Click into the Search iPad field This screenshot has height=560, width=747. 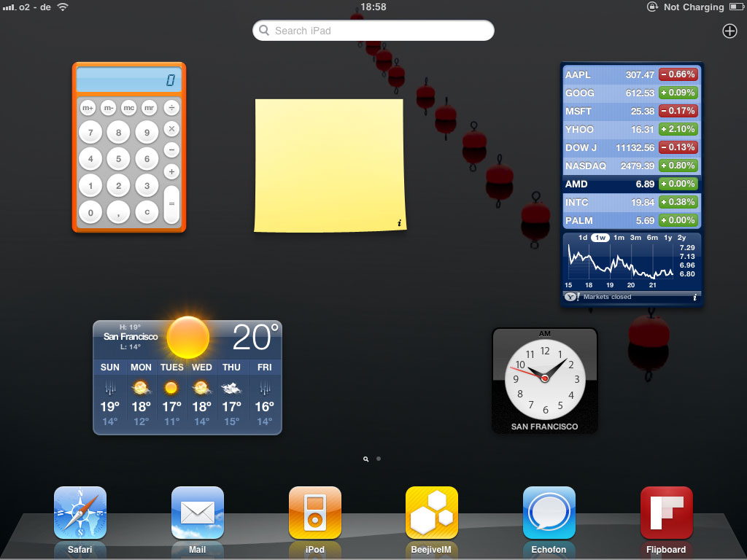coord(373,31)
